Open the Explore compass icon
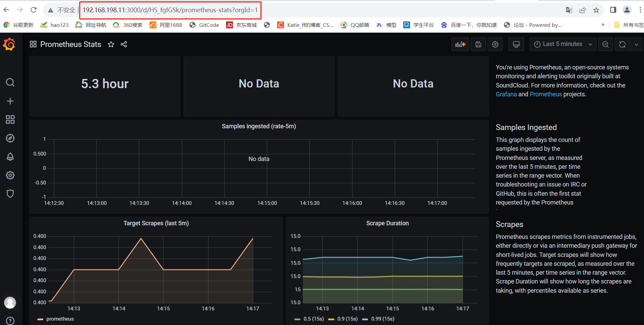644x325 pixels. click(10, 138)
